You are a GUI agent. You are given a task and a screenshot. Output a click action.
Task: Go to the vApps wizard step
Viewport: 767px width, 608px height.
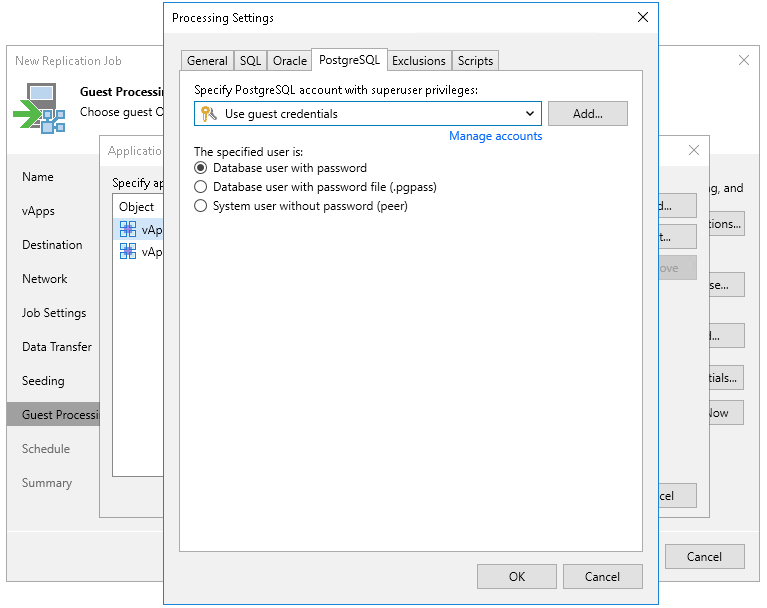click(x=38, y=211)
